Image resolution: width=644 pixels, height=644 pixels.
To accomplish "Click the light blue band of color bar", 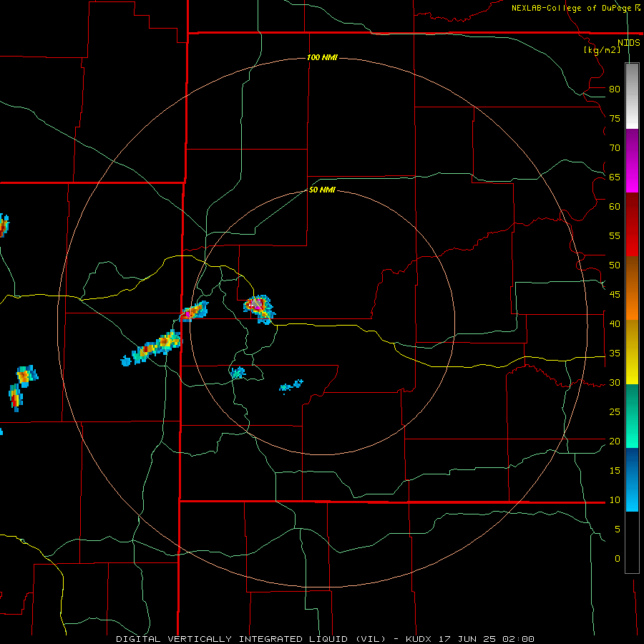I will [x=632, y=479].
